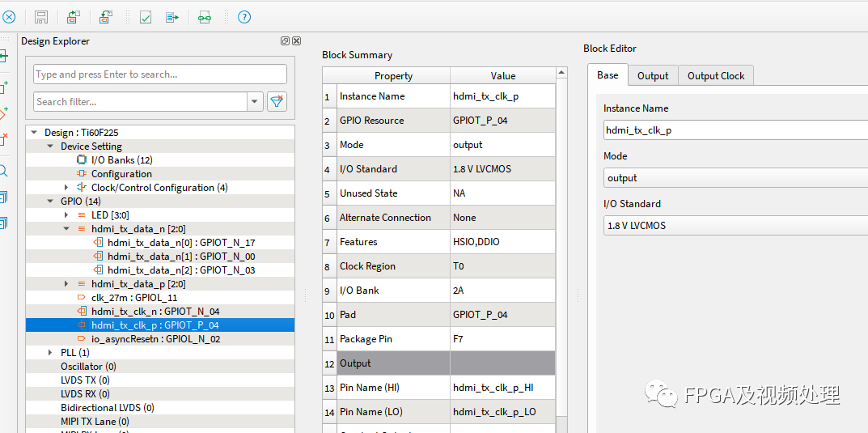Collapse the hdmi_tx_data_n [2:0] bus
Screen dimensions: 868x433
pos(66,229)
